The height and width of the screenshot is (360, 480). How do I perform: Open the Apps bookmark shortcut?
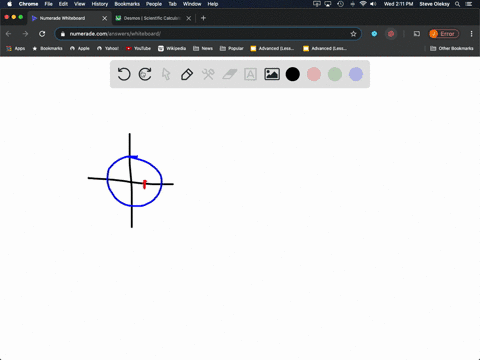(x=16, y=48)
